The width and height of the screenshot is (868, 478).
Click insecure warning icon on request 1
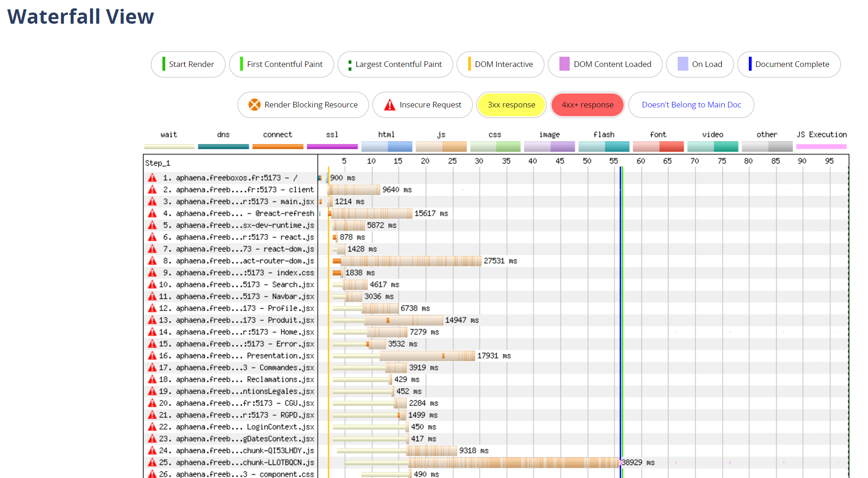152,178
